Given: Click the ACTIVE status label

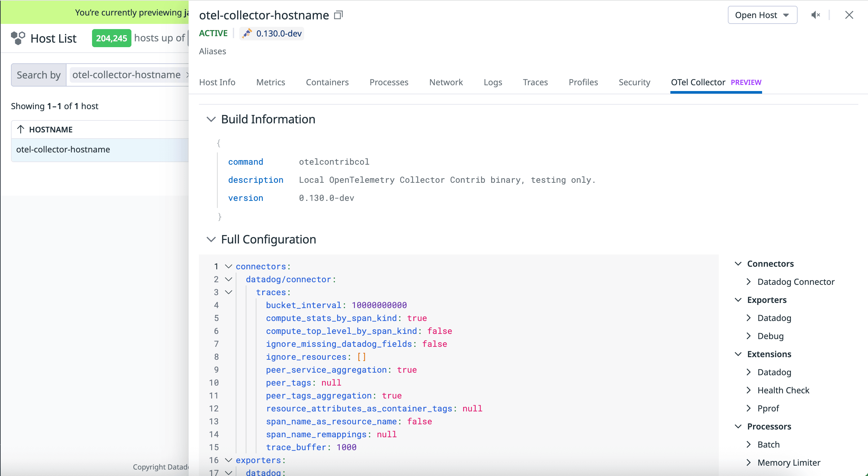Looking at the screenshot, I should tap(213, 33).
